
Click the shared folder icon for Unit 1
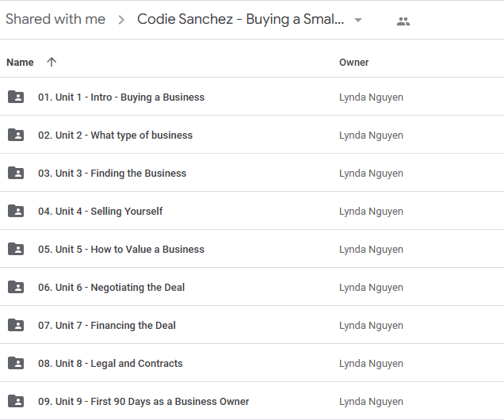(16, 97)
